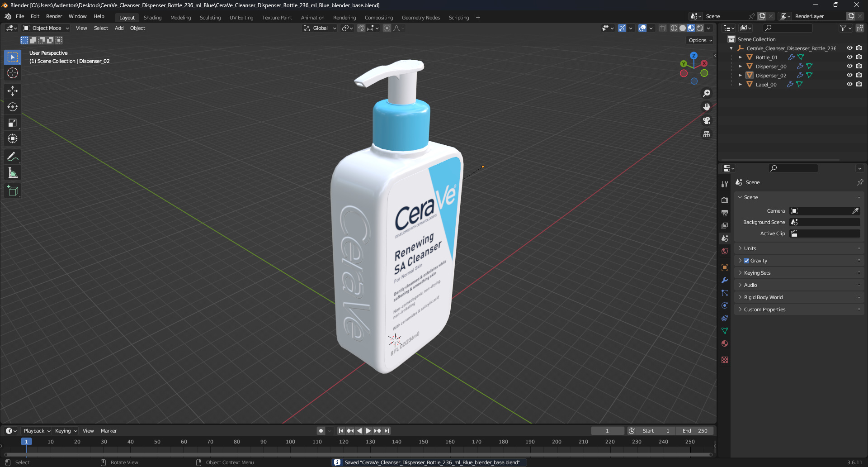Activate the Transform tool
Image resolution: width=868 pixels, height=467 pixels.
13,138
